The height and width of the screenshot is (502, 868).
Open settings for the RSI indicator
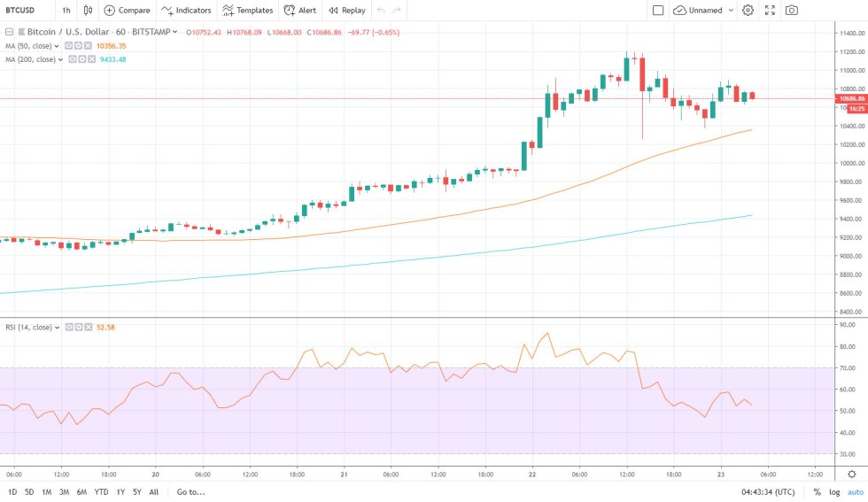79,327
